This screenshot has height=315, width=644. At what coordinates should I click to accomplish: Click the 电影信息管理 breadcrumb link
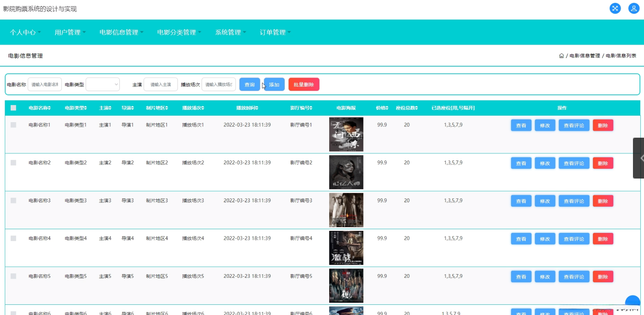tap(585, 56)
